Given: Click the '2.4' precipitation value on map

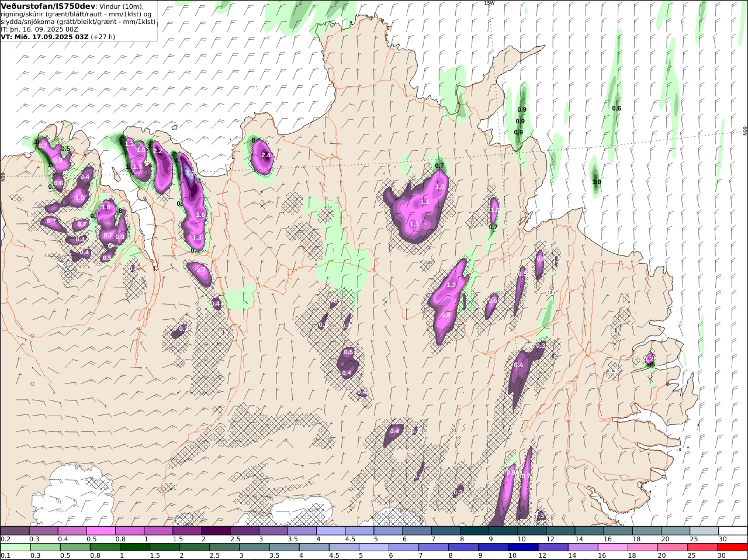Looking at the screenshot, I should click(x=266, y=155).
